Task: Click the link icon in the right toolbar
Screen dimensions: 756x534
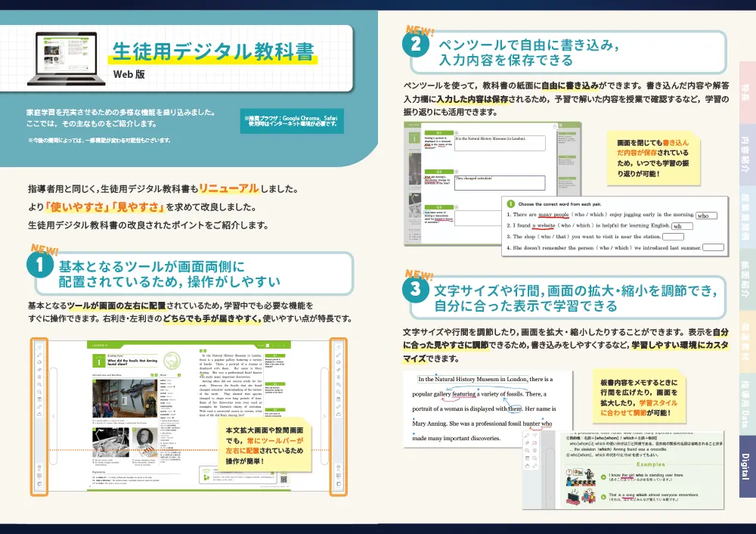Action: point(339,407)
